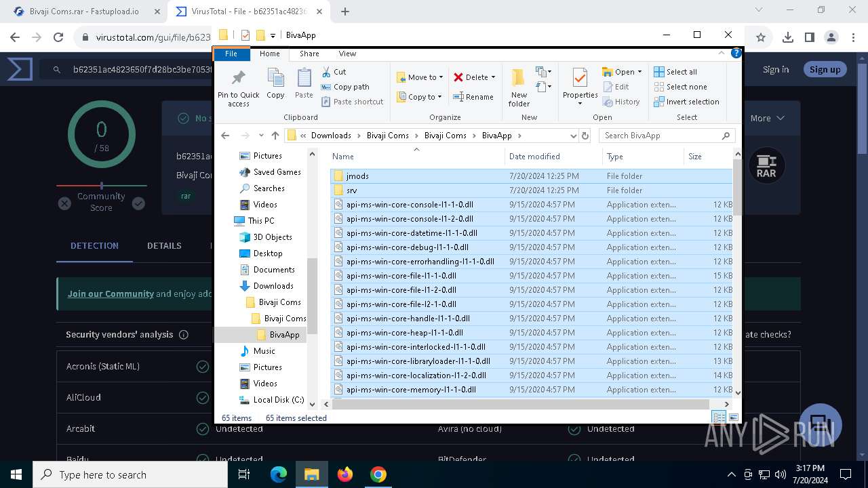Open Delete dropdown arrow
868x488 pixels.
click(x=493, y=77)
